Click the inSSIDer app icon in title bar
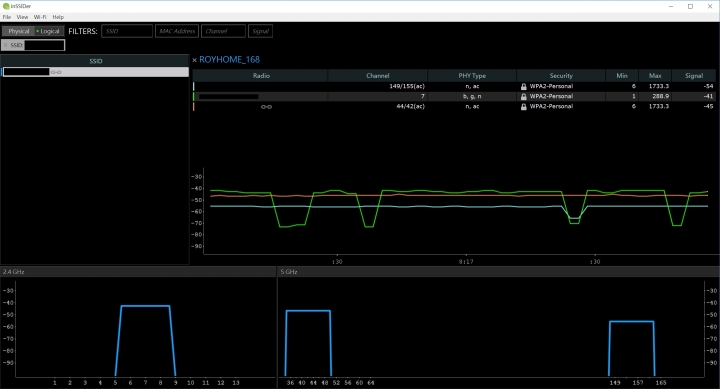 pos(6,6)
